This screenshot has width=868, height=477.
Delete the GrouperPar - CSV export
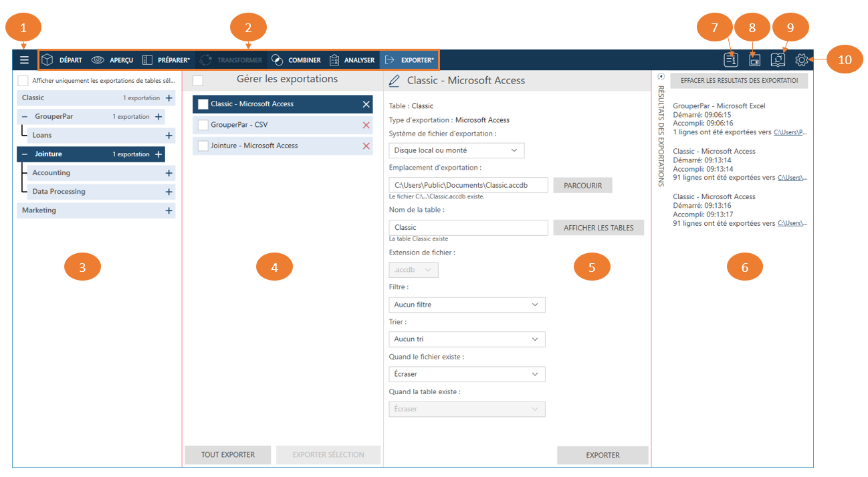click(x=366, y=125)
